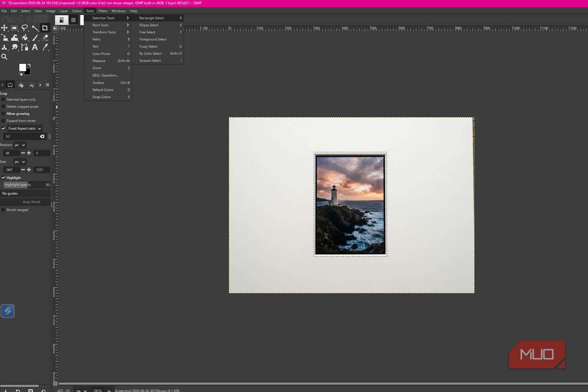
Task: Select the Crop tool icon
Action: coord(45,28)
